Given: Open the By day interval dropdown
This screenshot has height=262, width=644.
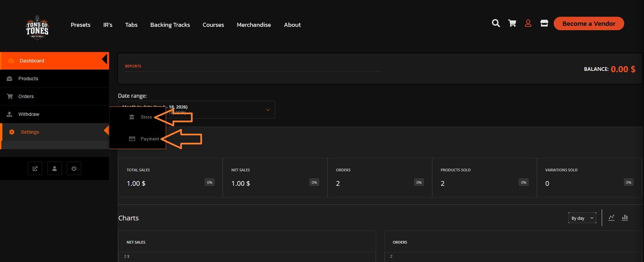Looking at the screenshot, I should pyautogui.click(x=582, y=218).
